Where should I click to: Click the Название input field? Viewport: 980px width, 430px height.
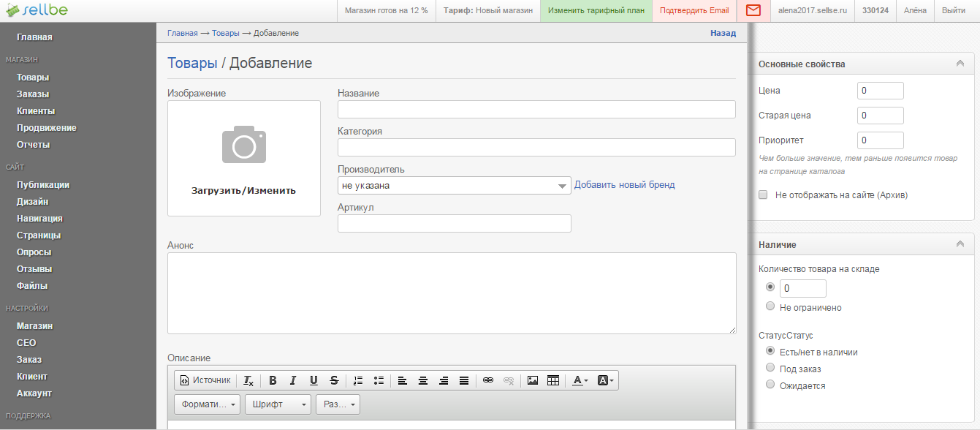coord(536,110)
